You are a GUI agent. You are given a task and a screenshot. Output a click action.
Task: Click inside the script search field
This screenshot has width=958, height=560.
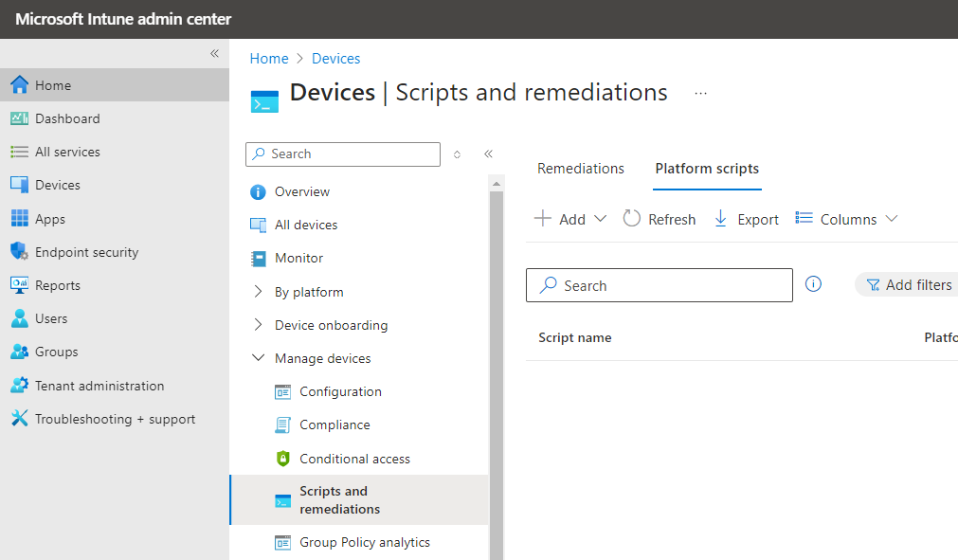coord(659,284)
